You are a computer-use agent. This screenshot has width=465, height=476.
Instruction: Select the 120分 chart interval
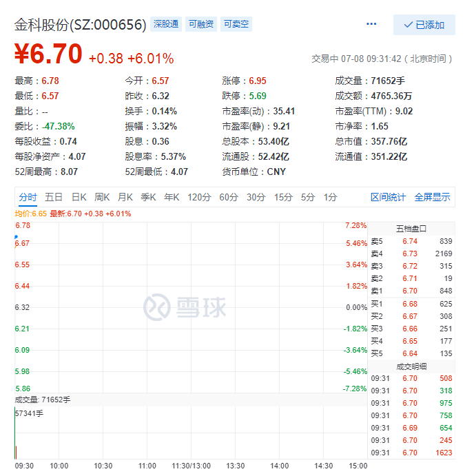(199, 197)
